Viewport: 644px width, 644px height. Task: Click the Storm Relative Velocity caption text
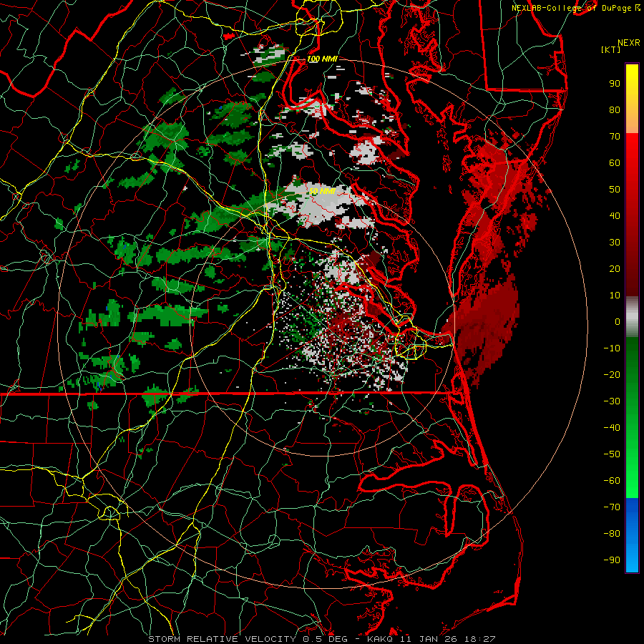tap(322, 639)
